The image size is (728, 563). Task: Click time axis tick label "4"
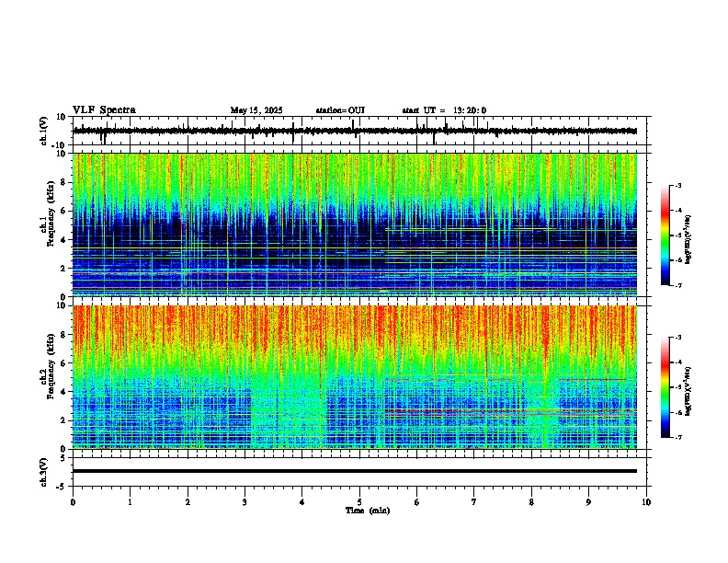(302, 502)
